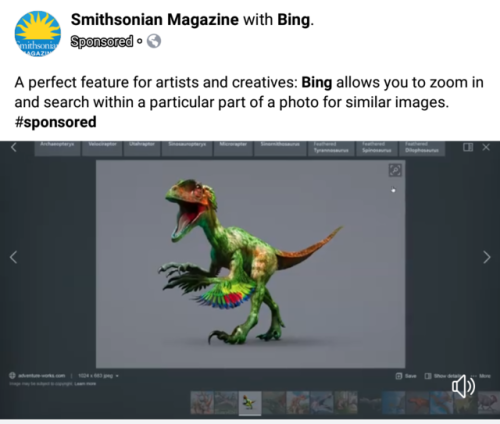Toggle the video sound speaker icon
500x424 pixels.
pos(463,386)
